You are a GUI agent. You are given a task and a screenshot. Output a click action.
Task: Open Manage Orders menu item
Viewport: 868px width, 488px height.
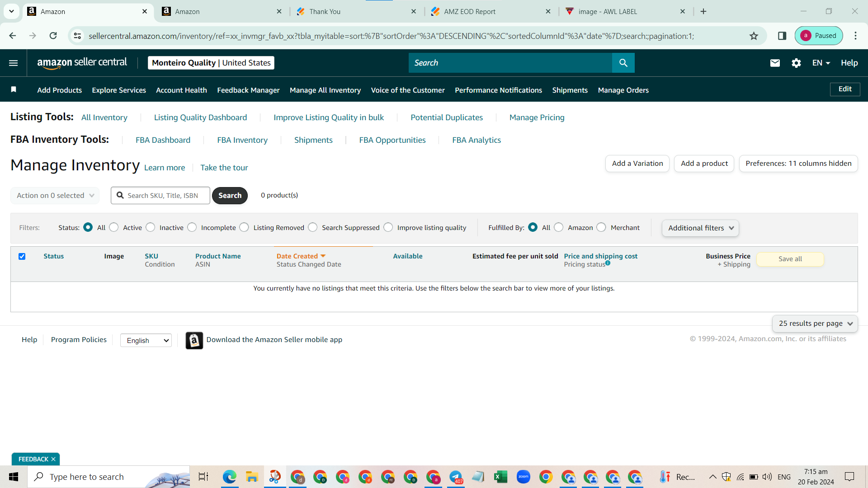tap(623, 90)
